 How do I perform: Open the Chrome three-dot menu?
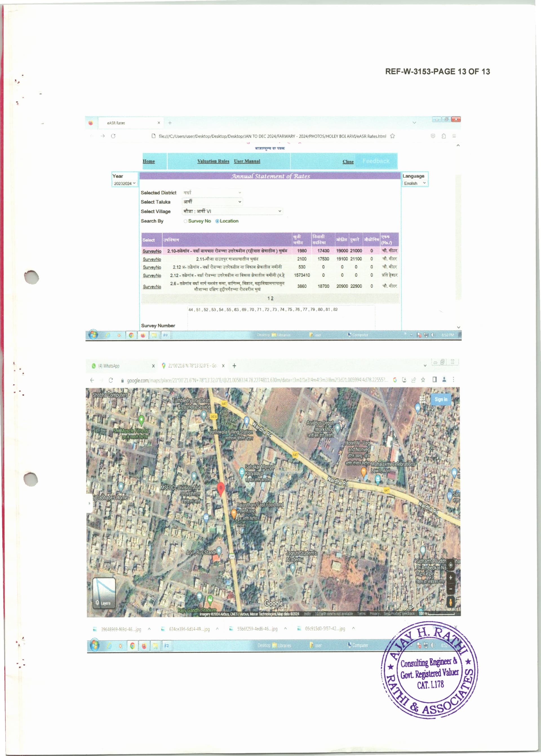point(453,379)
